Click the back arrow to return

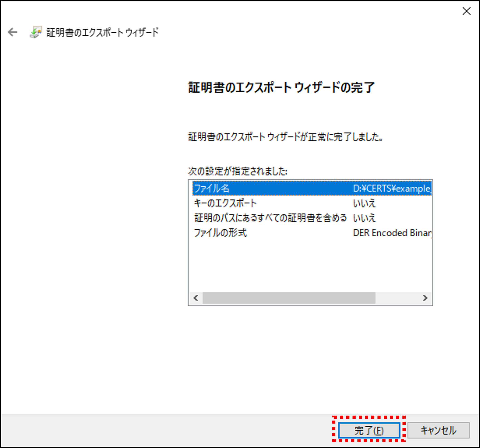click(12, 32)
